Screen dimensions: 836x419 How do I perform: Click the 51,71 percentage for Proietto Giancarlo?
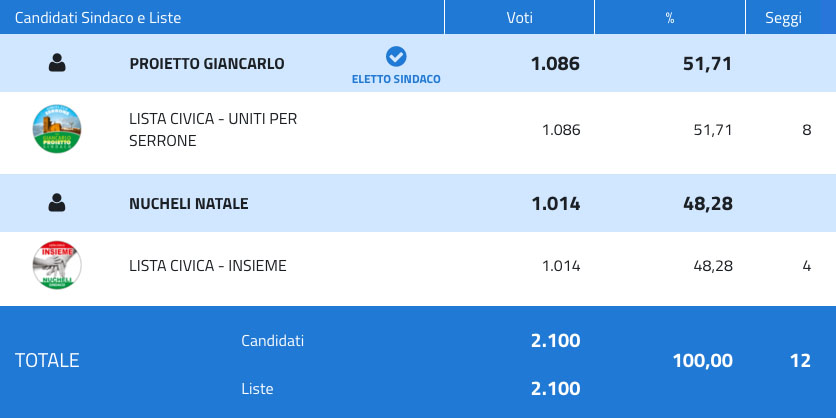tap(706, 64)
